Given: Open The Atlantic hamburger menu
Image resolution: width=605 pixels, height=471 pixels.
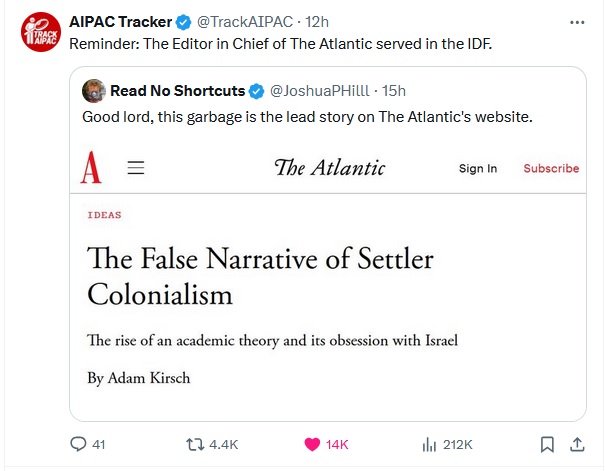Looking at the screenshot, I should click(x=136, y=168).
